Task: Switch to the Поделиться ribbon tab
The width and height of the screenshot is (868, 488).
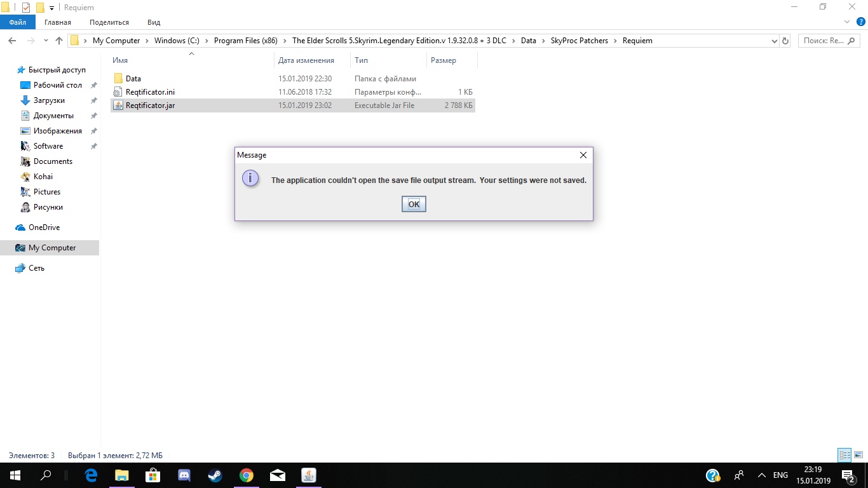Action: (x=109, y=22)
